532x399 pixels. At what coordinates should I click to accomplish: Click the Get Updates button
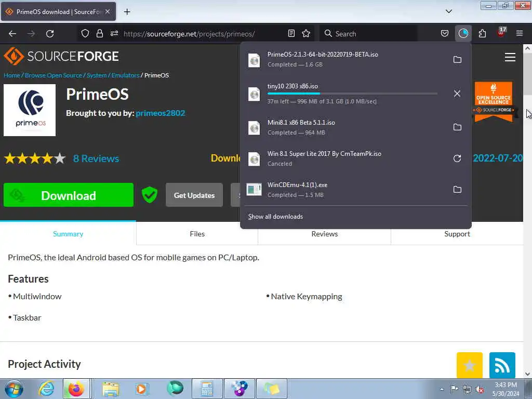(x=194, y=195)
